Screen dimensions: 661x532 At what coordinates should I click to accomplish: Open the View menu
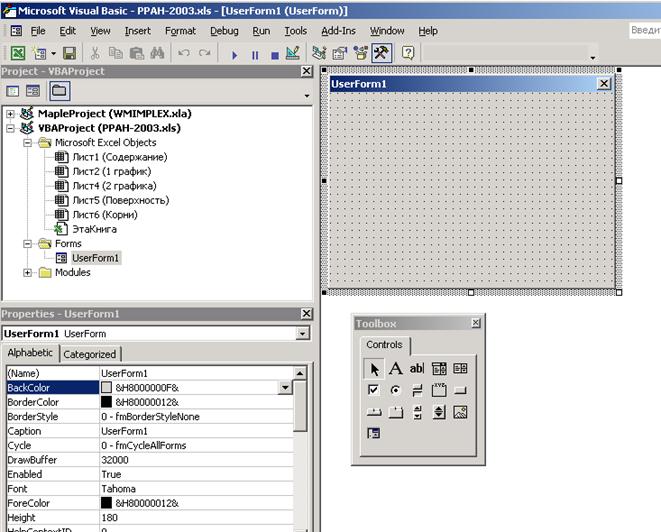click(100, 31)
